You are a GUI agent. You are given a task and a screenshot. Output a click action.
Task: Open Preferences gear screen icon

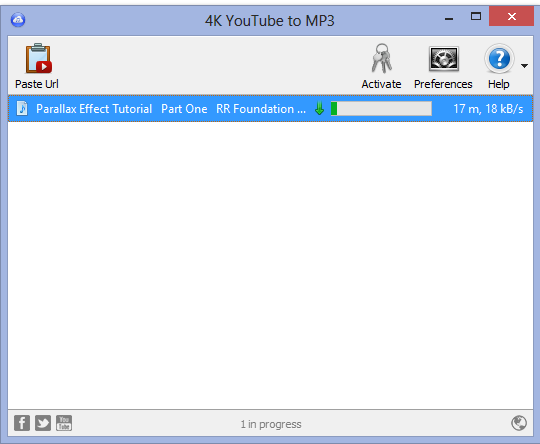[x=444, y=59]
